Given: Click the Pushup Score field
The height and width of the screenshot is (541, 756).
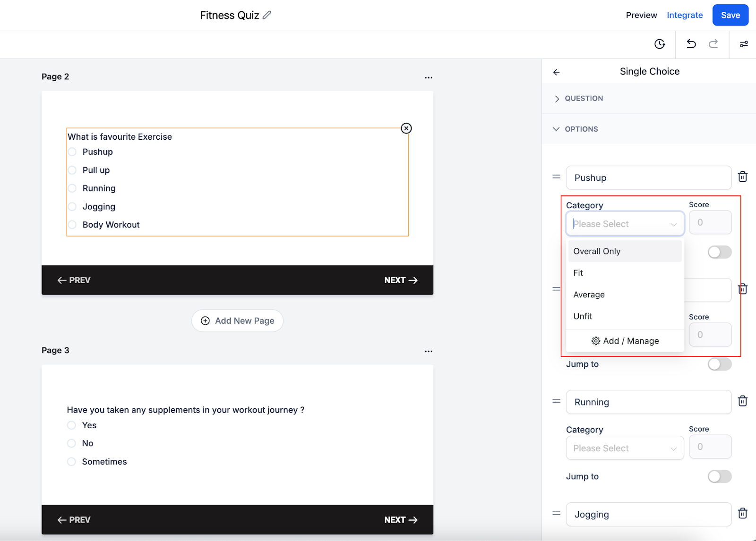Looking at the screenshot, I should pyautogui.click(x=710, y=222).
